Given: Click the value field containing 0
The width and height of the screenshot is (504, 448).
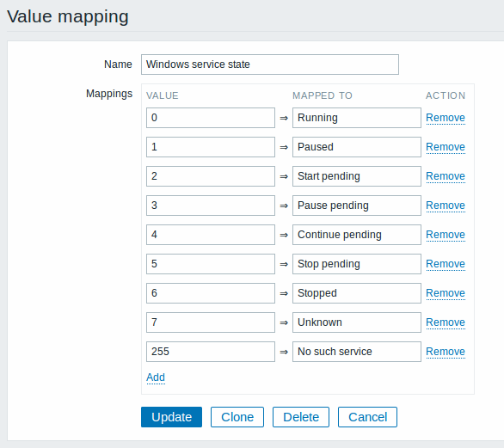Looking at the screenshot, I should 211,118.
